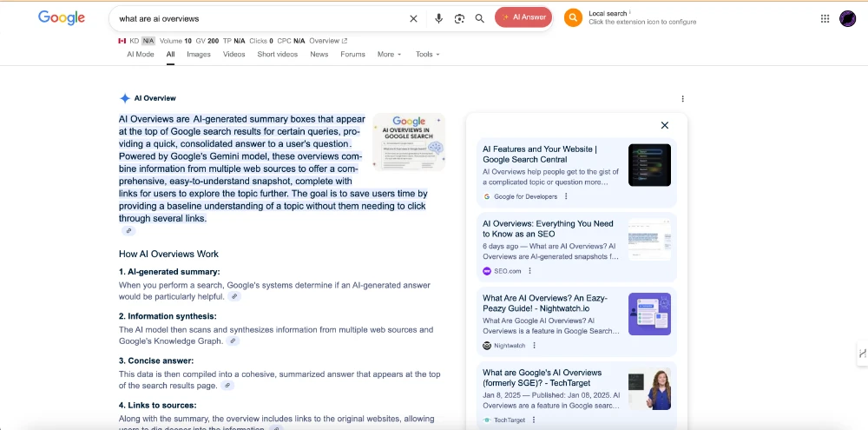Switch to AI Mode tab
The height and width of the screenshot is (430, 868).
click(x=141, y=54)
